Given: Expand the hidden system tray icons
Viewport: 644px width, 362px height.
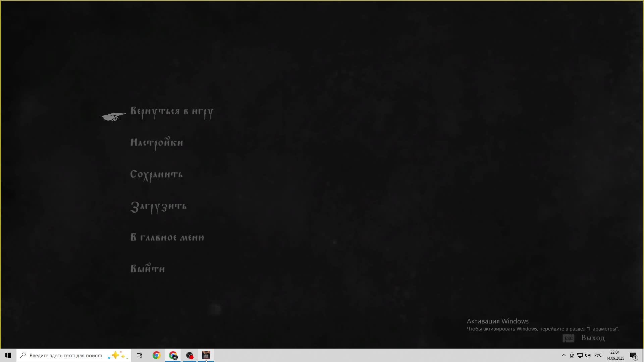Looking at the screenshot, I should [x=563, y=355].
